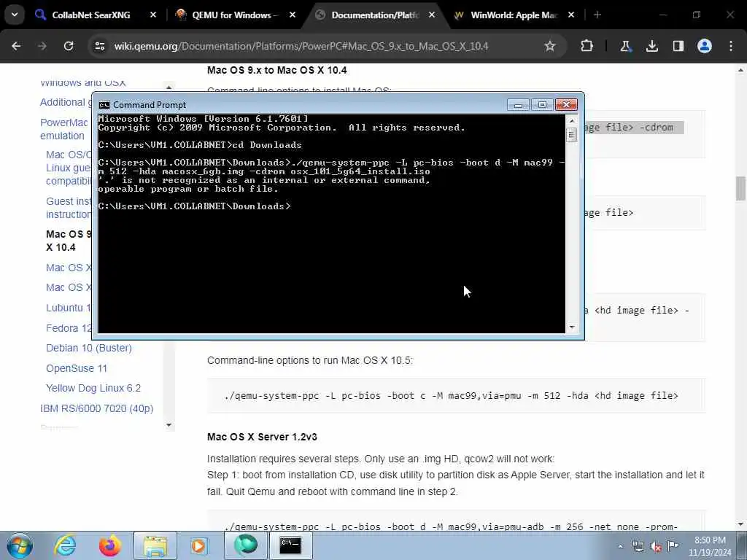Show hidden system tray icons
747x560 pixels.
click(620, 546)
